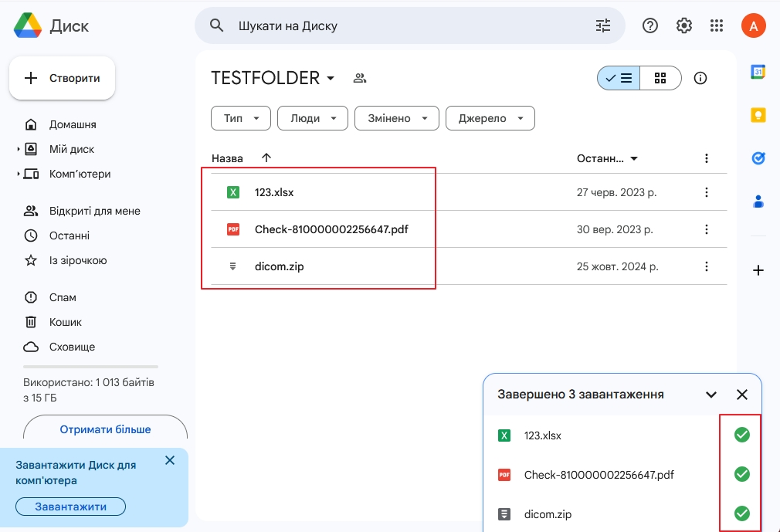Viewport: 780px width, 532px height.
Task: Open the account avatar labeled A
Action: 754,25
